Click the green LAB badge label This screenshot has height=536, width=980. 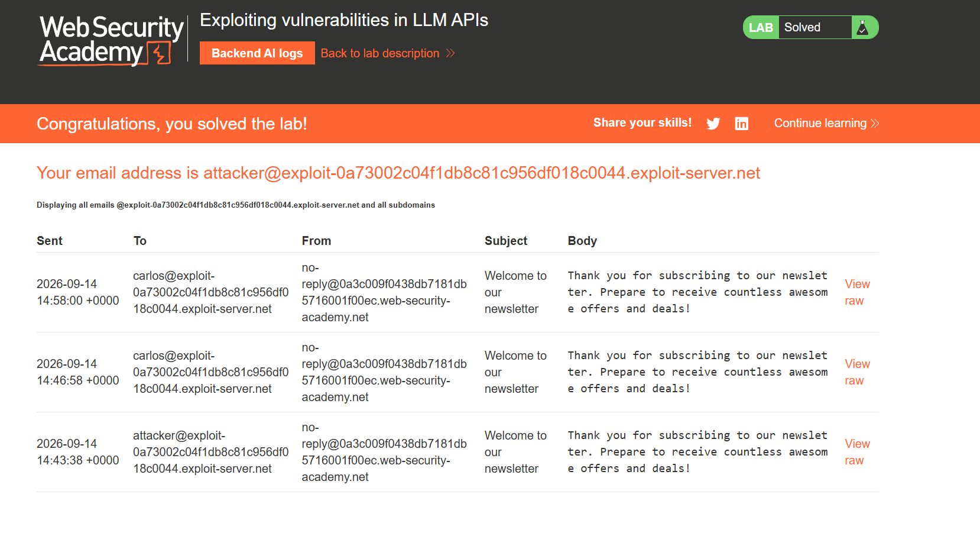pyautogui.click(x=761, y=27)
